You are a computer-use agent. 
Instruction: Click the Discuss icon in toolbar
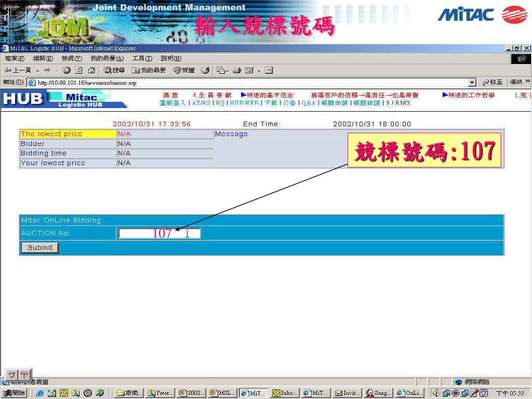pyautogui.click(x=269, y=70)
